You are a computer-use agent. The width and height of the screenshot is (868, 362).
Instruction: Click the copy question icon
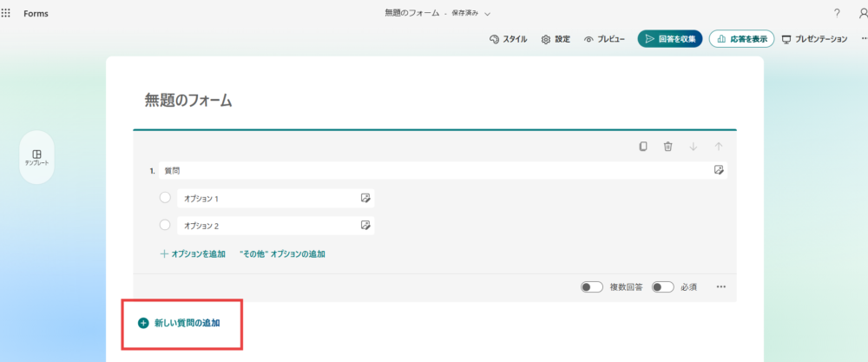(642, 147)
